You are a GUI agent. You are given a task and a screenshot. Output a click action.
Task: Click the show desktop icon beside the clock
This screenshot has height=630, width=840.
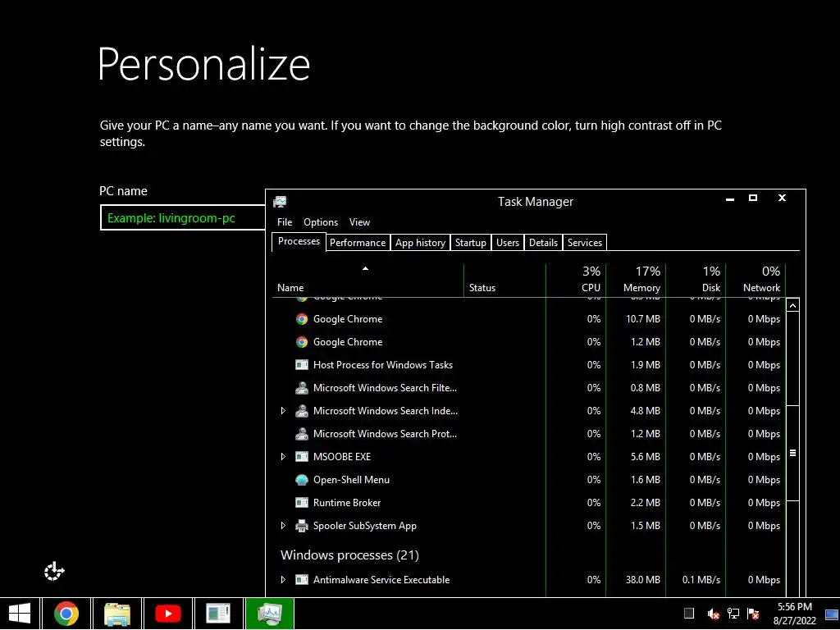pos(832,614)
